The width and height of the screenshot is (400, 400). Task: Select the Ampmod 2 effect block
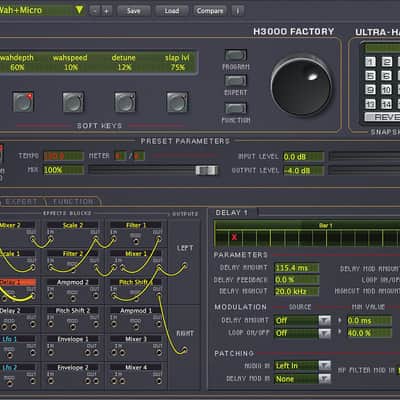(x=73, y=282)
